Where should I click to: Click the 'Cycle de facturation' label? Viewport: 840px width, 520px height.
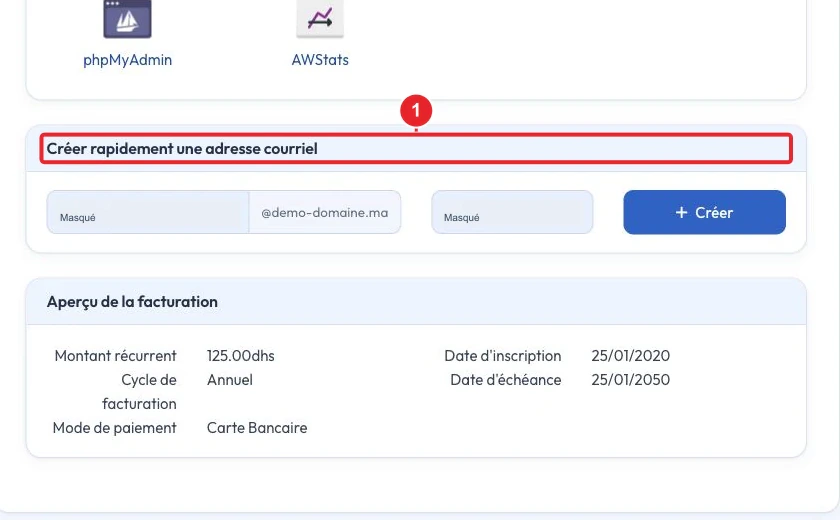pyautogui.click(x=139, y=392)
